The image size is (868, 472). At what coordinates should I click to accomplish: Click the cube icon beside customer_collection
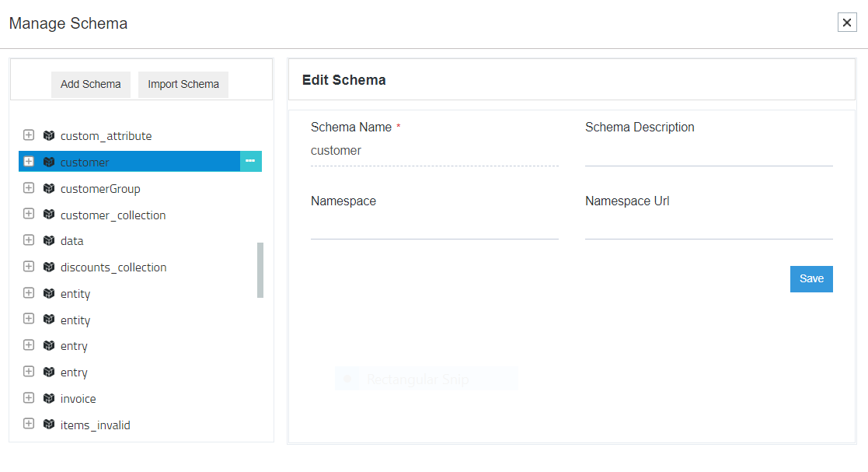47,215
